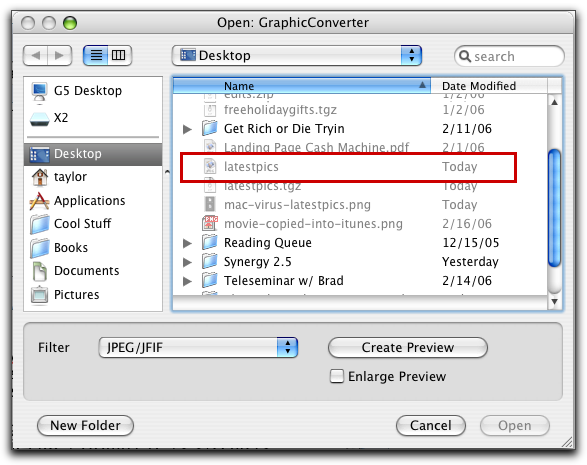The height and width of the screenshot is (465, 587).
Task: Sort by the Date Modified column header
Action: pyautogui.click(x=489, y=86)
